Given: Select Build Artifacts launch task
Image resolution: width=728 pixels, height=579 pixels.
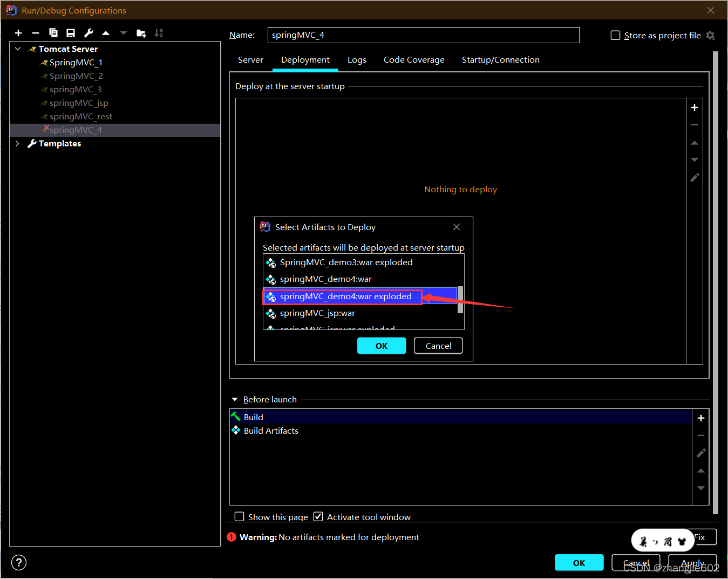Looking at the screenshot, I should click(461, 430).
